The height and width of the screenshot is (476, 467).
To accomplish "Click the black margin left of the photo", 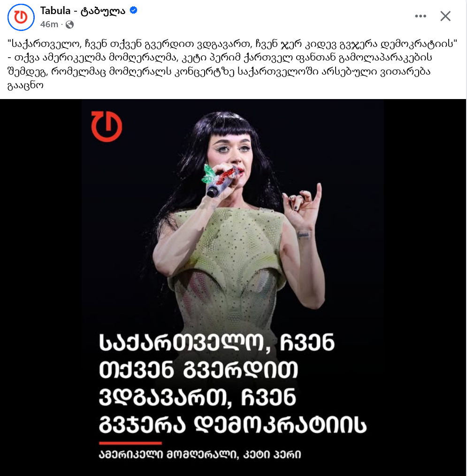I will point(41,287).
